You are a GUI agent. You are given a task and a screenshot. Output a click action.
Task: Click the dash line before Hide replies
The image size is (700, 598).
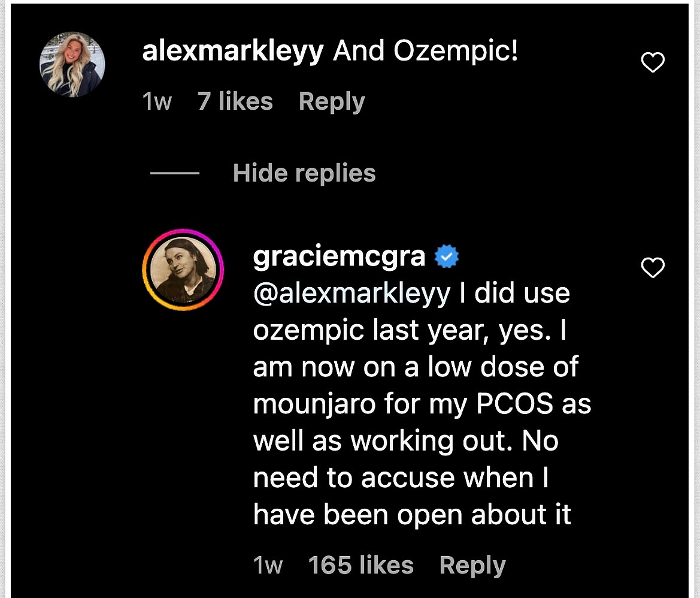174,174
